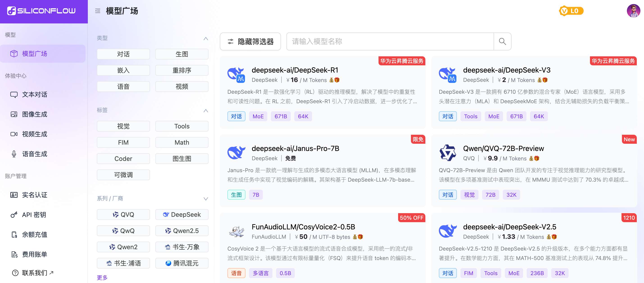This screenshot has height=283, width=644.
Task: Open the deepseek-ai/DeepSeek-V3 model card title
Action: 506,70
